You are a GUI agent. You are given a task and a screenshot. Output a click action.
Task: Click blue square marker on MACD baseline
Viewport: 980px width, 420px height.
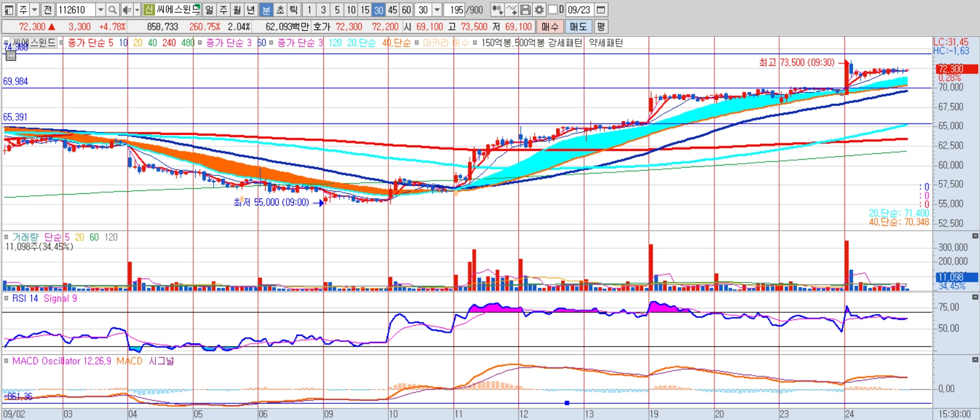click(x=567, y=403)
